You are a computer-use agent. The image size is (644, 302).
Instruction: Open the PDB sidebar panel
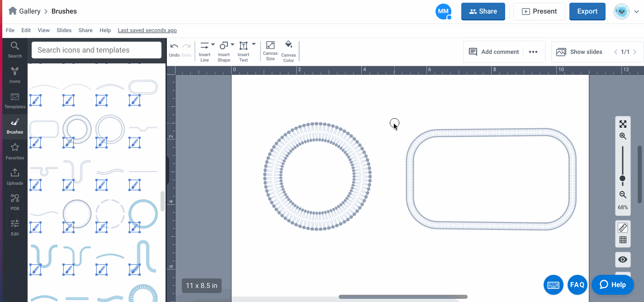click(14, 201)
